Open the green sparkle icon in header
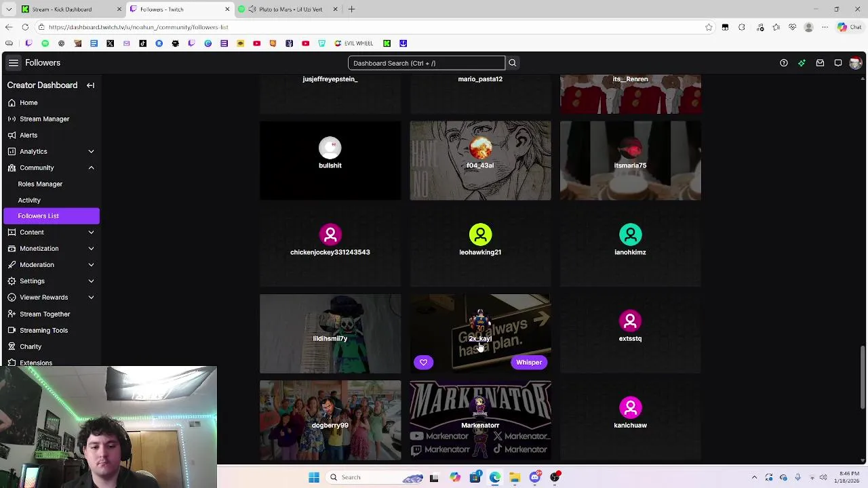The image size is (868, 488). pos(802,63)
